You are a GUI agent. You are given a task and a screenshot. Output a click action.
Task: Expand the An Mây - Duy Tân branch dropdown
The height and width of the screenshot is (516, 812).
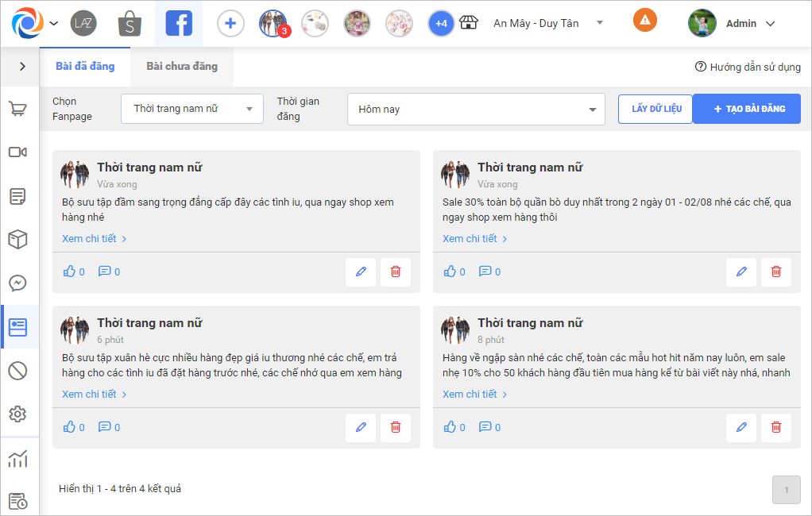(x=548, y=23)
